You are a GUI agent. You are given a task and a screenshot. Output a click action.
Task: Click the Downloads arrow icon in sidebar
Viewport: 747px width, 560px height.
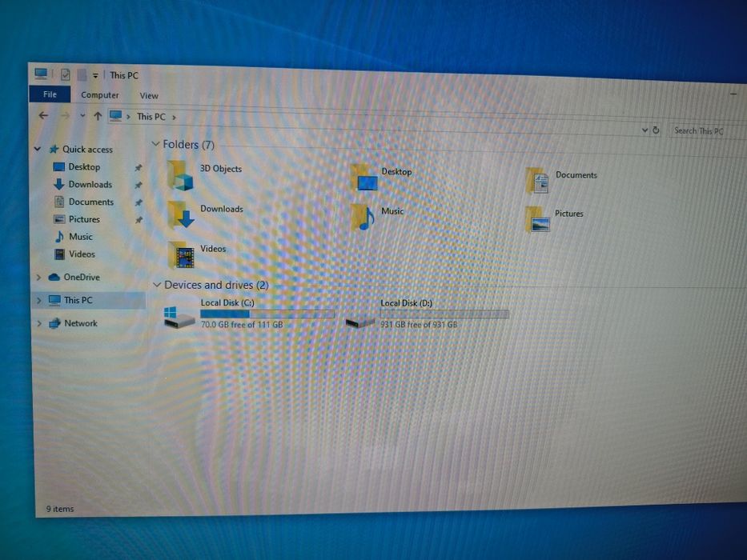(58, 184)
